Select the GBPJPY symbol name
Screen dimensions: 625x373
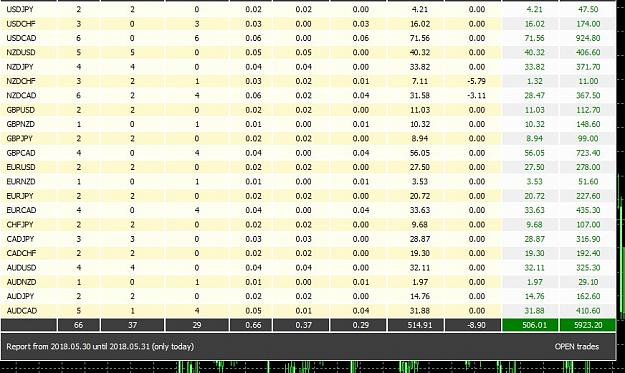point(20,138)
